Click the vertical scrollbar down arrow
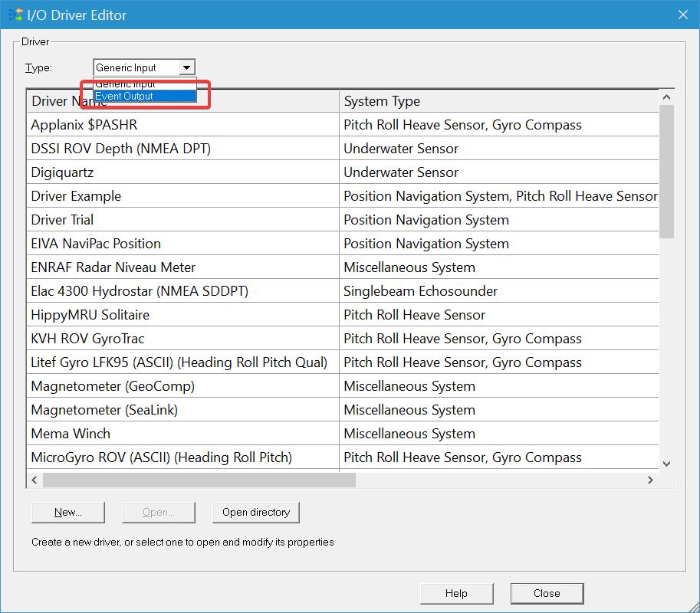Image resolution: width=700 pixels, height=613 pixels. pos(666,463)
